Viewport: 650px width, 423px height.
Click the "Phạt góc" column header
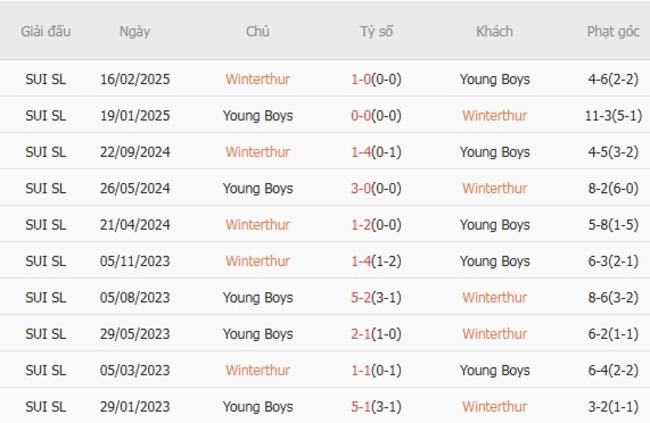[x=613, y=31]
